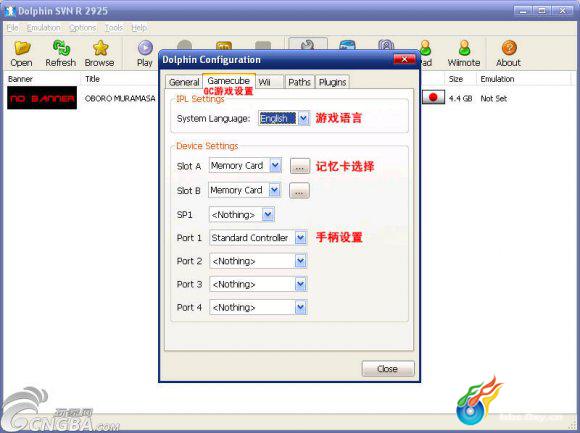
Task: Open Slot A device dropdown
Action: [275, 165]
